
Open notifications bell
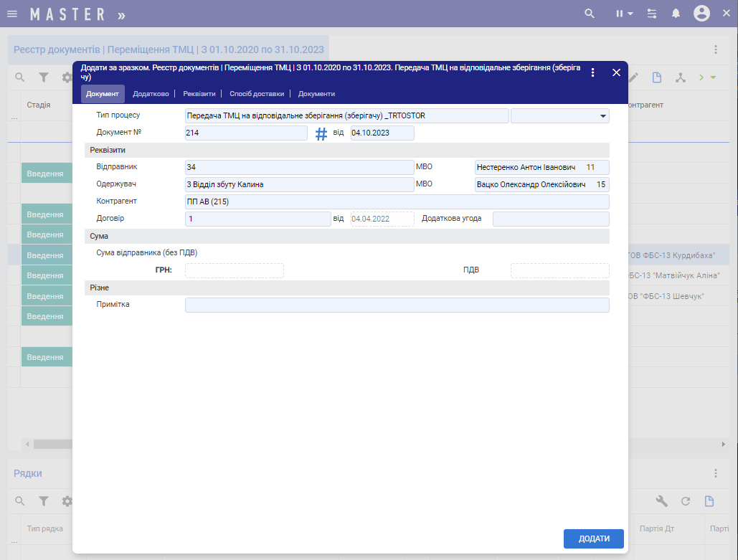[676, 14]
